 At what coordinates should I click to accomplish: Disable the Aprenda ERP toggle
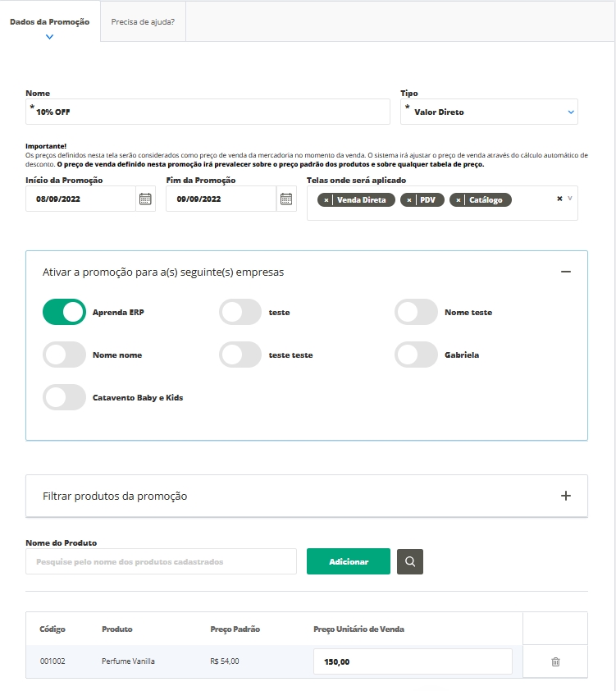(x=65, y=312)
